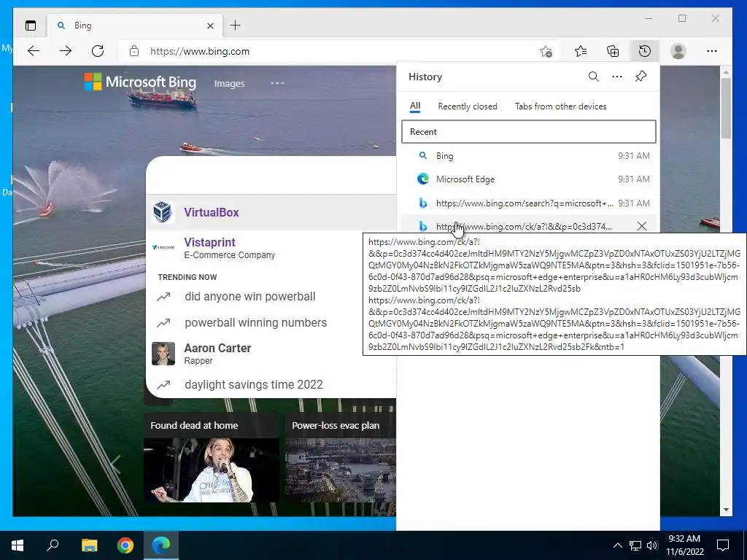
Task: Add this page to favorites
Action: coord(546,51)
